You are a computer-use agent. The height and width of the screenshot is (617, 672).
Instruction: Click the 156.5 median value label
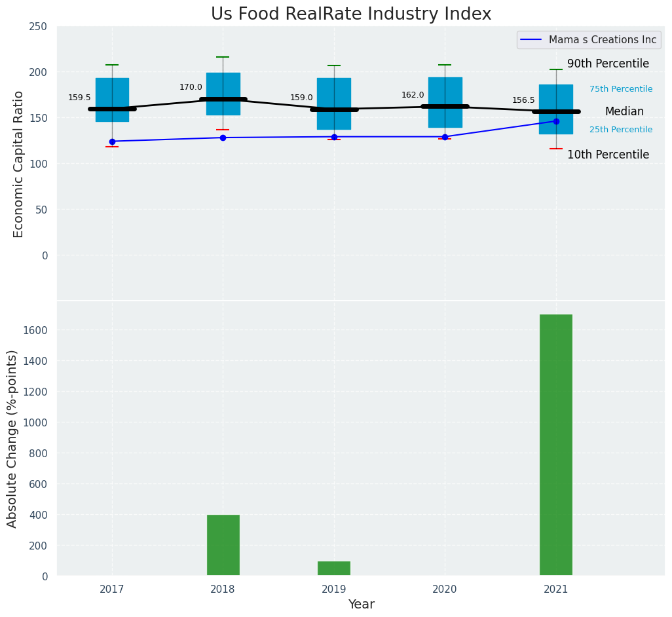[523, 100]
